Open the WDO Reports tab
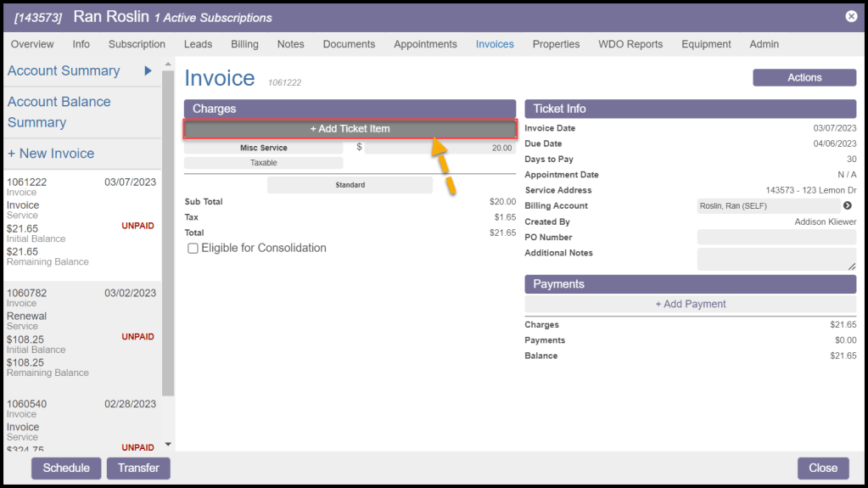868x488 pixels. [x=630, y=44]
